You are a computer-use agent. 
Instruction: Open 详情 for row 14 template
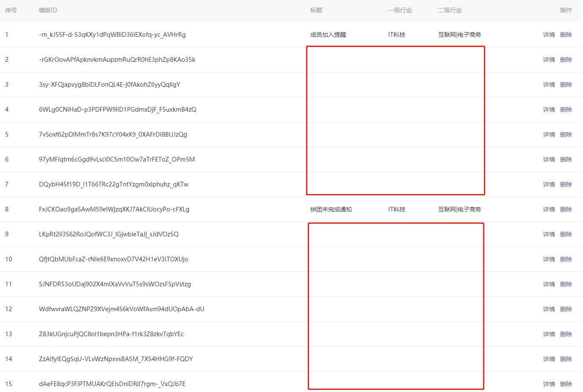click(549, 359)
